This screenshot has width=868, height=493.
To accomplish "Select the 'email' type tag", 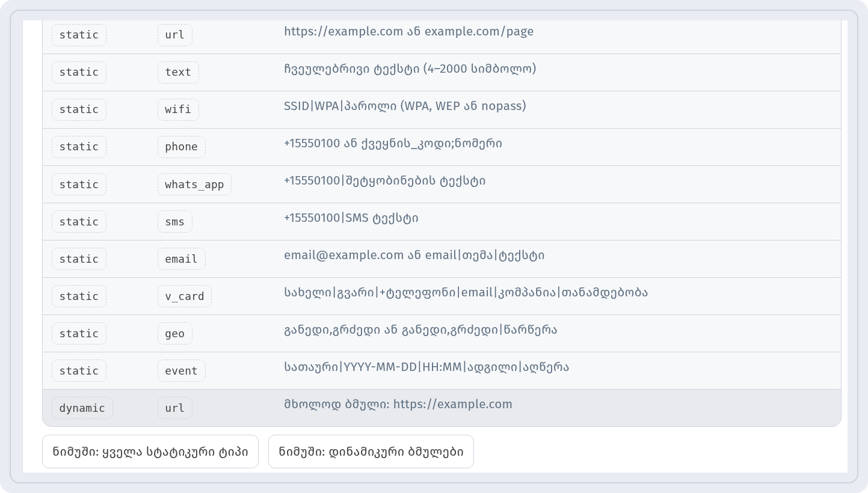I will tap(182, 259).
